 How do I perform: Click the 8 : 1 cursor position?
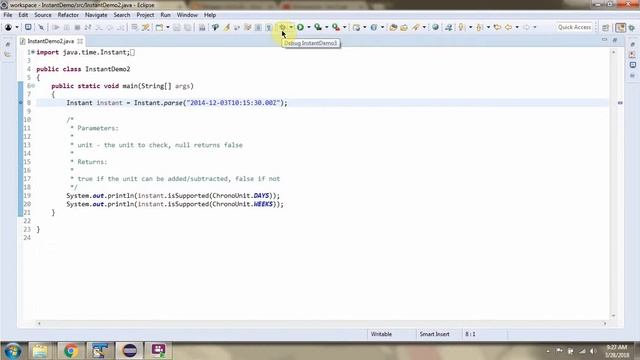pyautogui.click(x=470, y=334)
